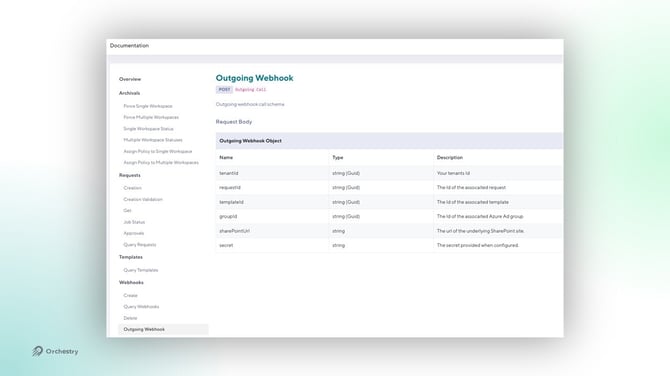Viewport: 670px width, 376px height.
Task: Click the Outgoing Webhook page heading
Action: pos(254,78)
